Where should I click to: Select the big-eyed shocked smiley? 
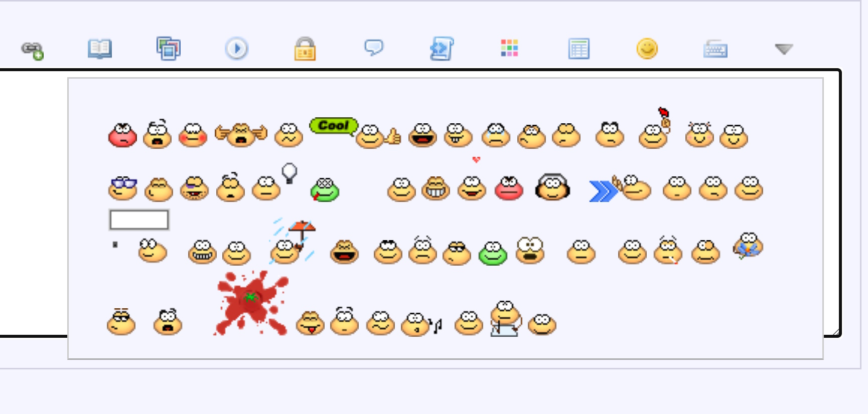(x=530, y=250)
